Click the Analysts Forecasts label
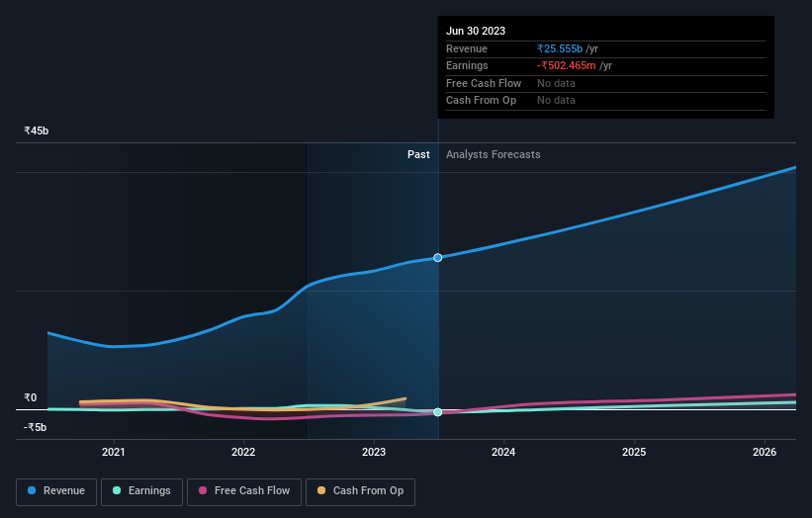812x518 pixels. click(493, 155)
